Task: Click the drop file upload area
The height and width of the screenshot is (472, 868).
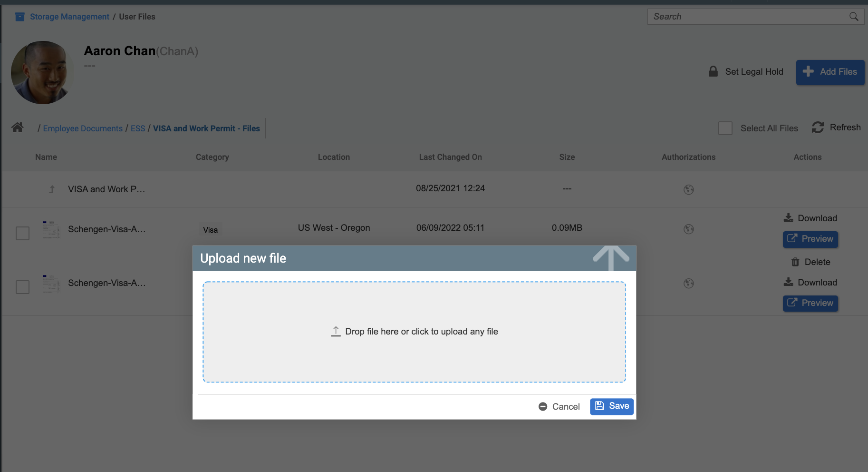Action: coord(414,332)
